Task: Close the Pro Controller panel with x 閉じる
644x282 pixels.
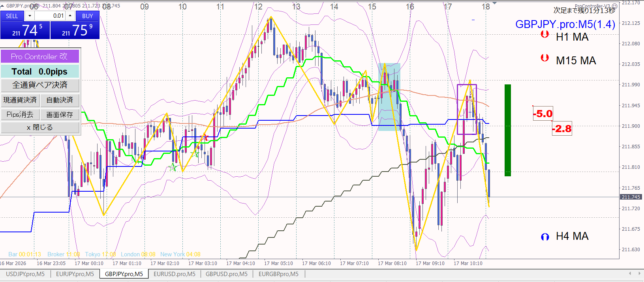Action: point(40,127)
